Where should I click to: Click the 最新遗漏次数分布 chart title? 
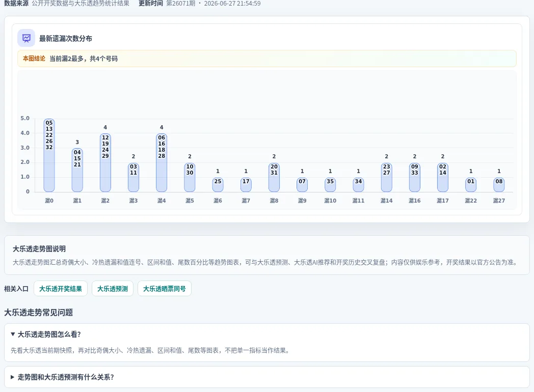click(x=66, y=39)
